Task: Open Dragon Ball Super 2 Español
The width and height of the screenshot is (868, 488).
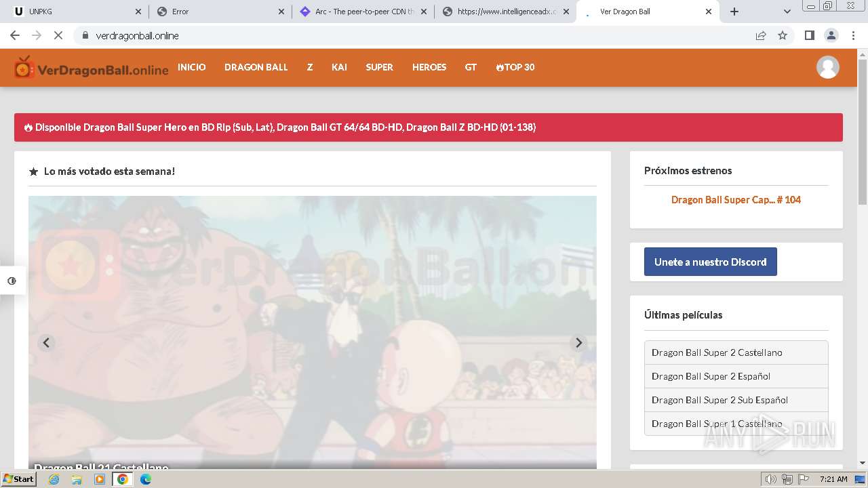Action: tap(736, 376)
